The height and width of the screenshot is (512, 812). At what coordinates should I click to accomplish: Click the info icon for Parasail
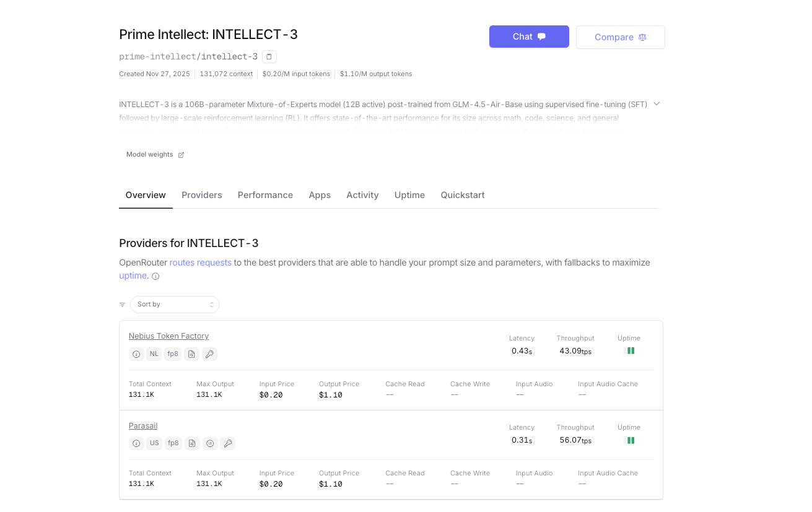point(136,443)
